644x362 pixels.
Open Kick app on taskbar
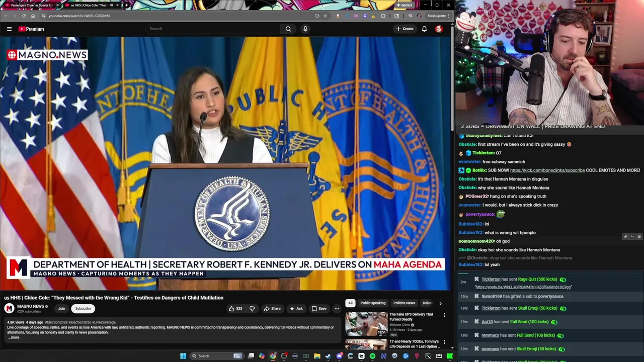pyautogui.click(x=450, y=356)
